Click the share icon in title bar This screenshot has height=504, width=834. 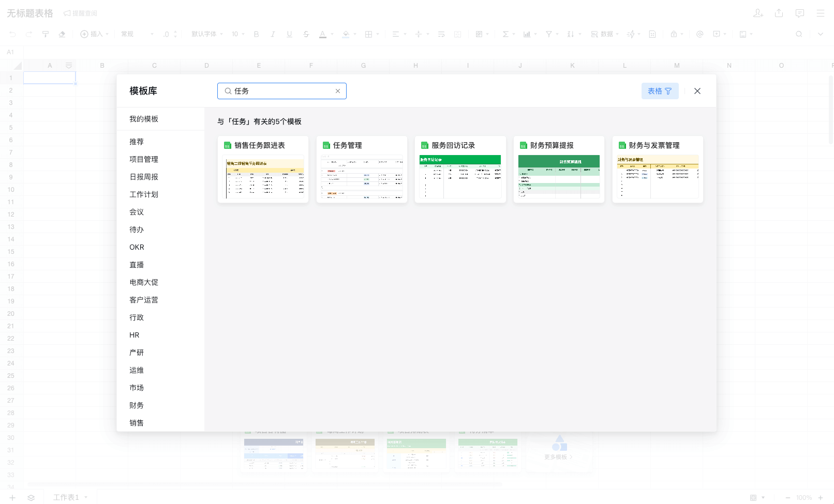(x=779, y=13)
